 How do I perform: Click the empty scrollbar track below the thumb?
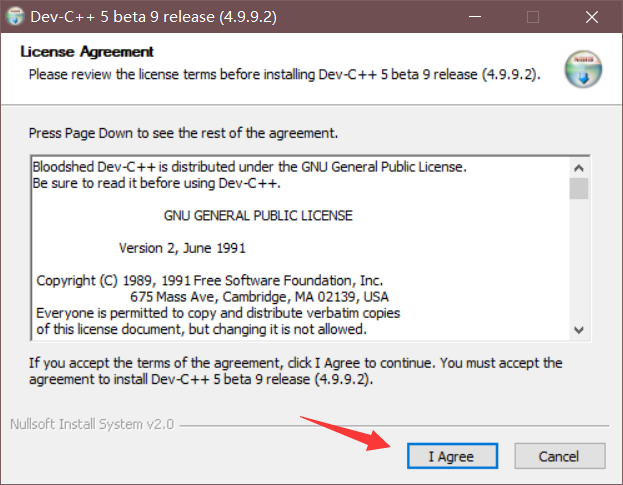(x=578, y=259)
